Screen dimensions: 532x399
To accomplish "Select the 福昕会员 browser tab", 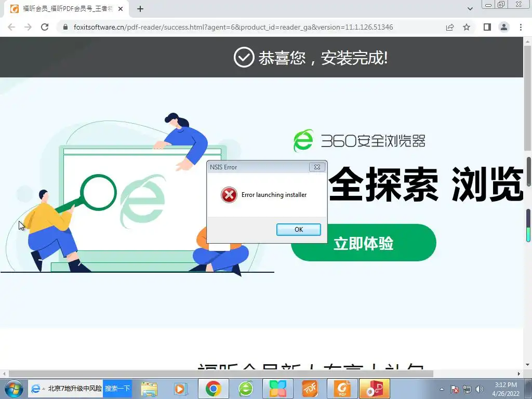I will click(66, 9).
